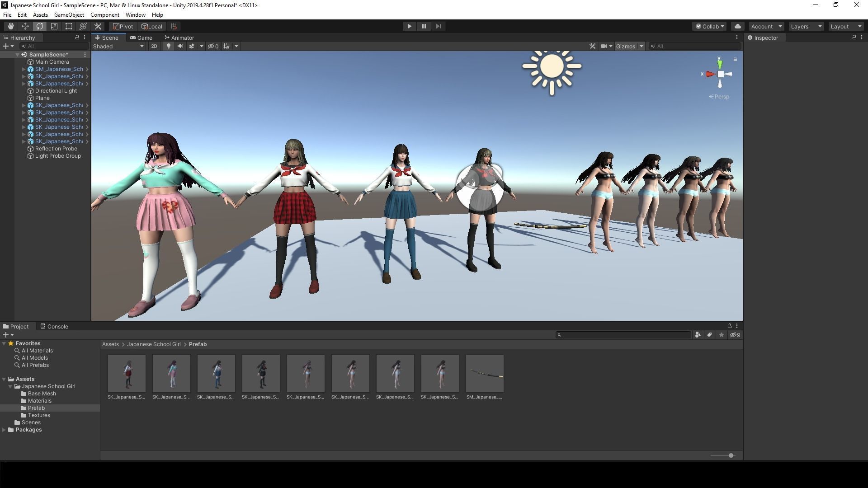Select the Hand tool in toolbar
The width and height of the screenshot is (868, 488).
pyautogui.click(x=10, y=26)
